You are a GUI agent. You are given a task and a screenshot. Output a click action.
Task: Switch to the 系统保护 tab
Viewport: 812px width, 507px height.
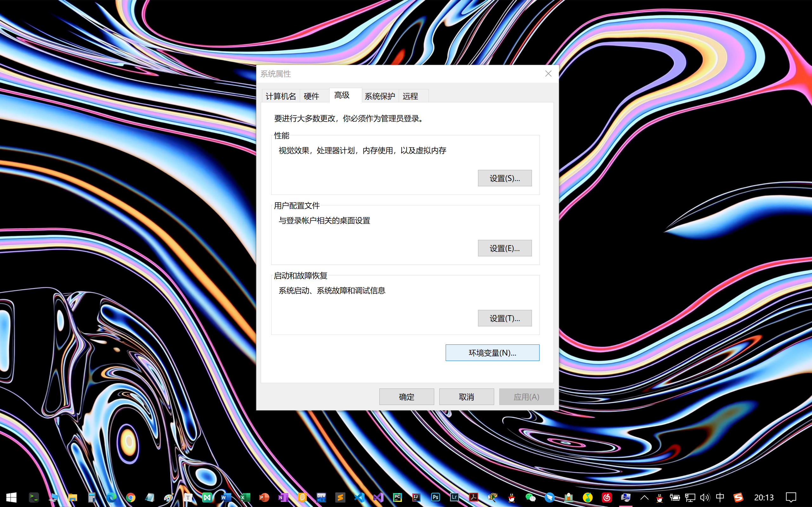[380, 96]
